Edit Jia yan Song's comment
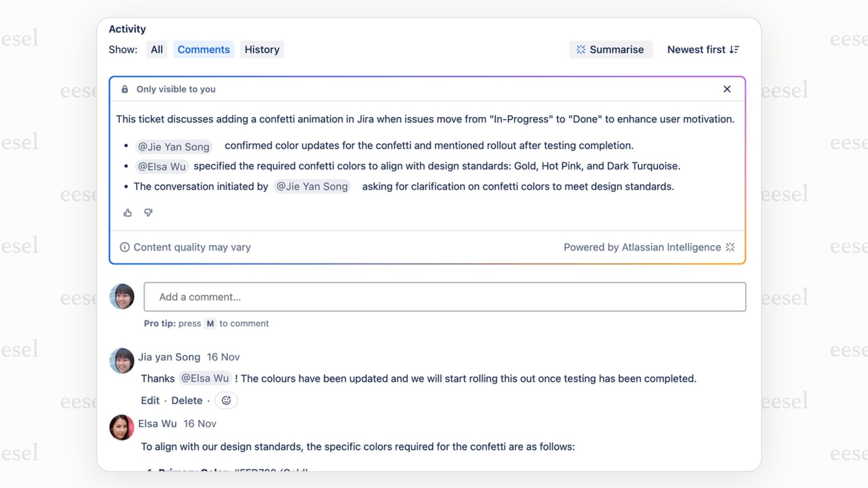The image size is (868, 488). (x=150, y=400)
